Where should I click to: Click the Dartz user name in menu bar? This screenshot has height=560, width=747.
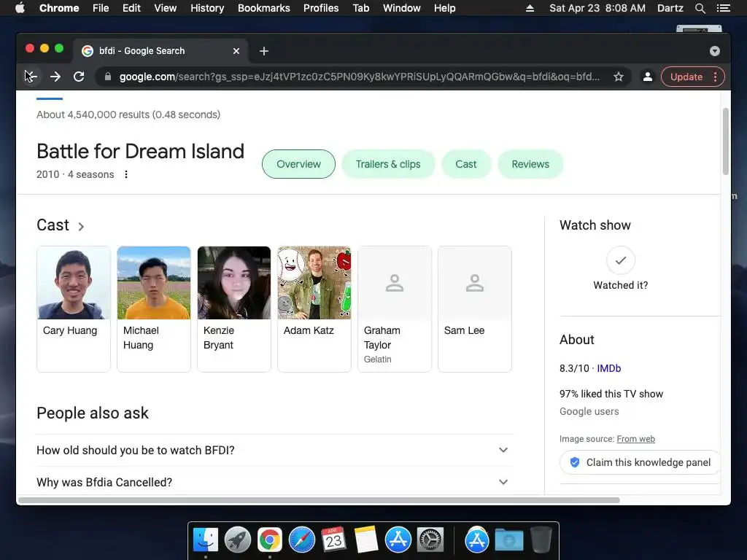click(x=670, y=8)
